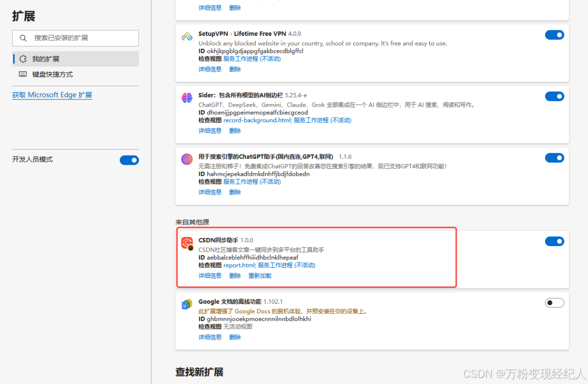Click the SetupVPN ID okhjkpgblgdjappgfgakbcecdblgffcl
This screenshot has width=588, height=384.
click(255, 51)
